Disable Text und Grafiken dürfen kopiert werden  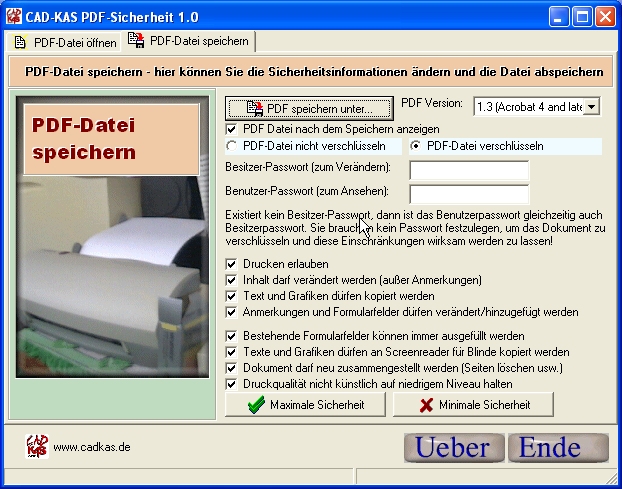(232, 296)
